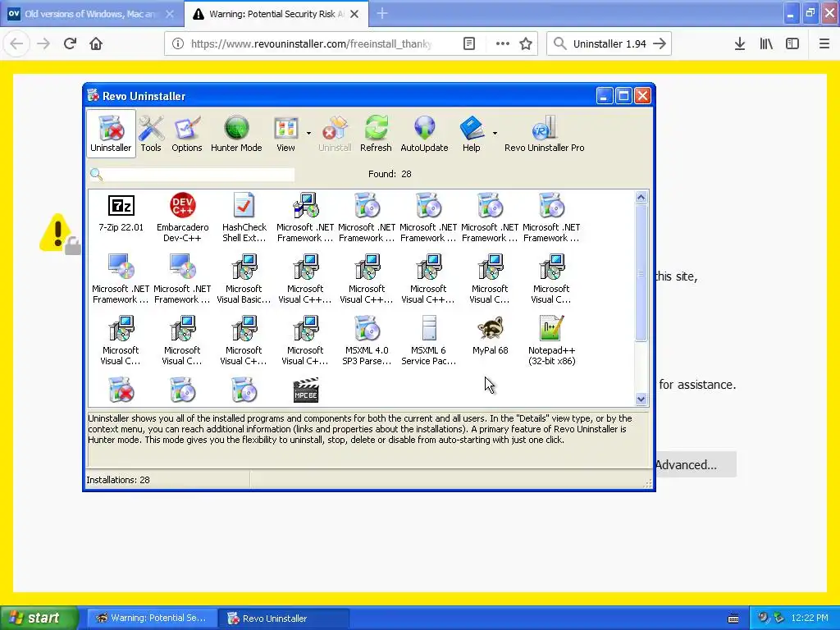Screen dimensions: 840x630
Task: Reload the current browser page
Action: pyautogui.click(x=70, y=43)
